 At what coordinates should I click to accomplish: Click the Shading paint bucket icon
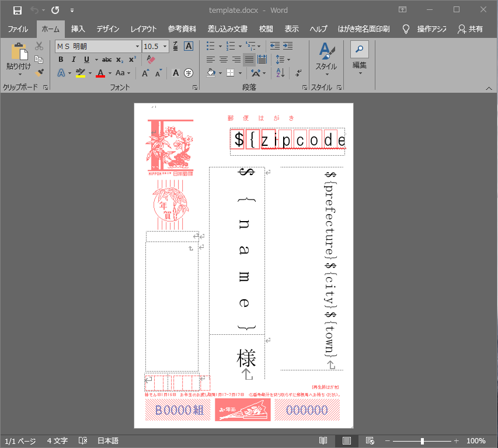click(211, 73)
